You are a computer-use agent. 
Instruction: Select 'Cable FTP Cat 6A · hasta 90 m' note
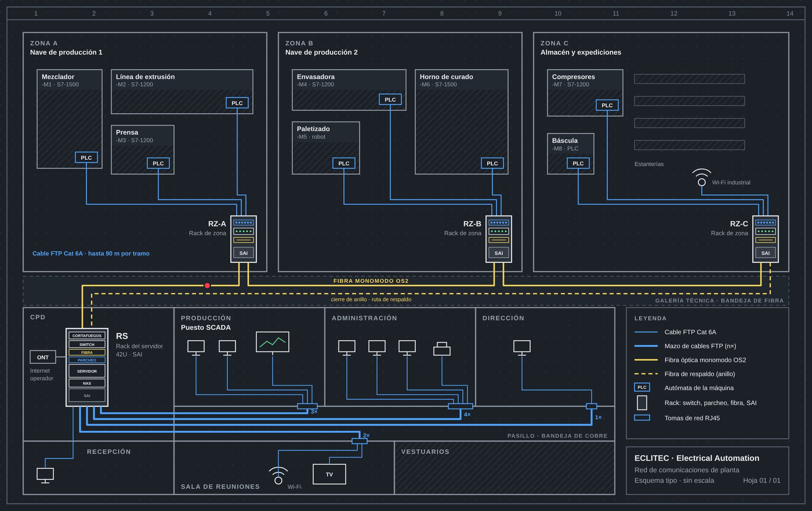tap(91, 253)
